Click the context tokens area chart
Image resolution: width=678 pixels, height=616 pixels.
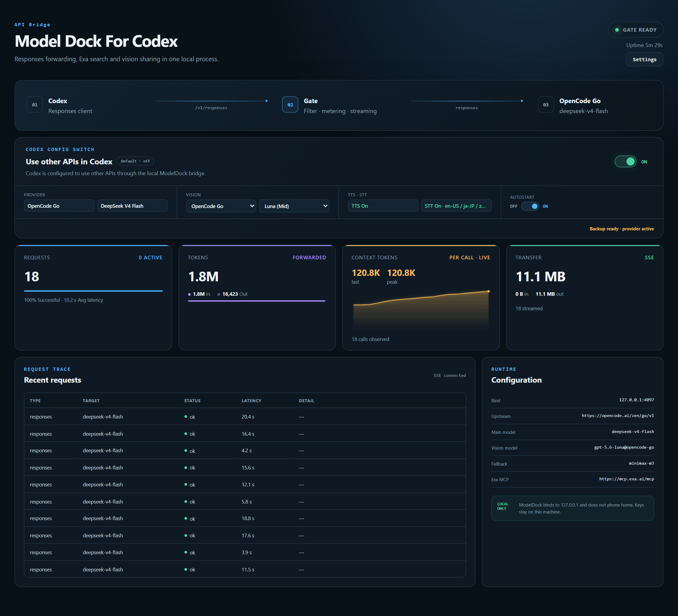421,310
